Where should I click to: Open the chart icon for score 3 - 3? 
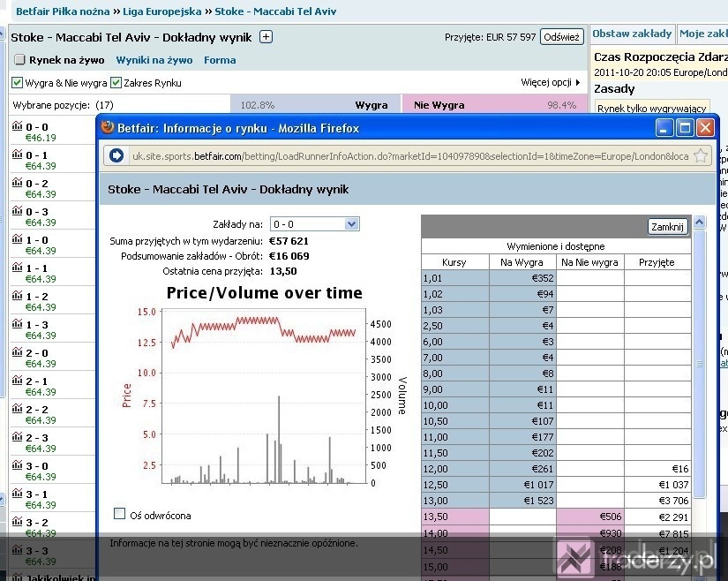pyautogui.click(x=17, y=550)
